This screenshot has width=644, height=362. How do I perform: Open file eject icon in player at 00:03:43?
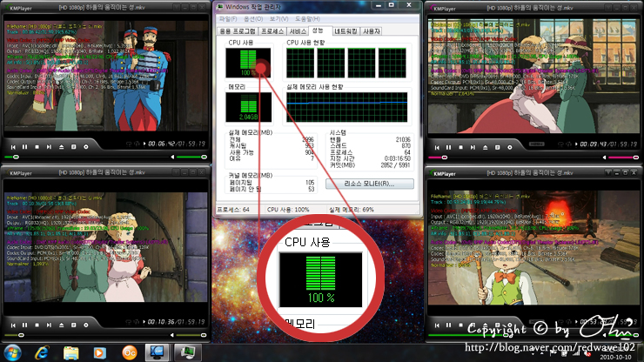[x=486, y=147]
